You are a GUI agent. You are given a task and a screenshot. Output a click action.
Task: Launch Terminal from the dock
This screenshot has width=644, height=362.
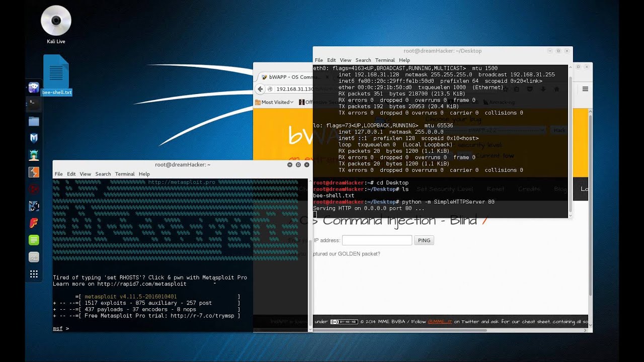34,104
